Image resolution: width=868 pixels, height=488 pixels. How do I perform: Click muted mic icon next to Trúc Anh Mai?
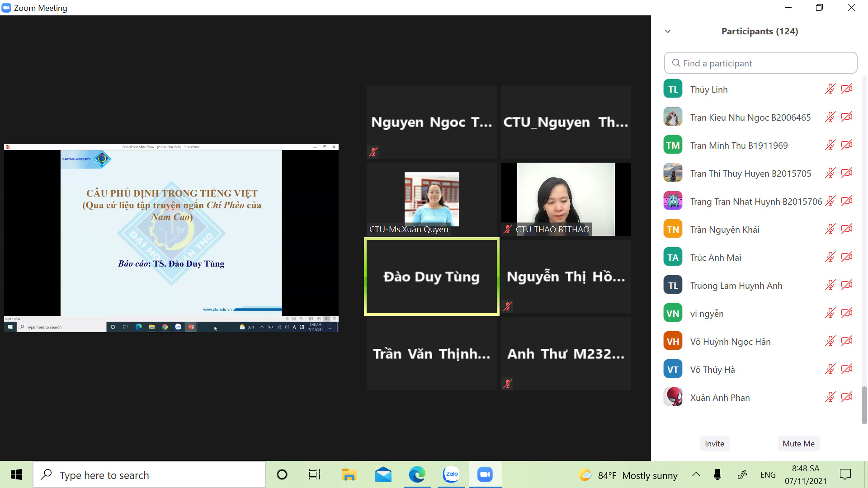pos(830,257)
